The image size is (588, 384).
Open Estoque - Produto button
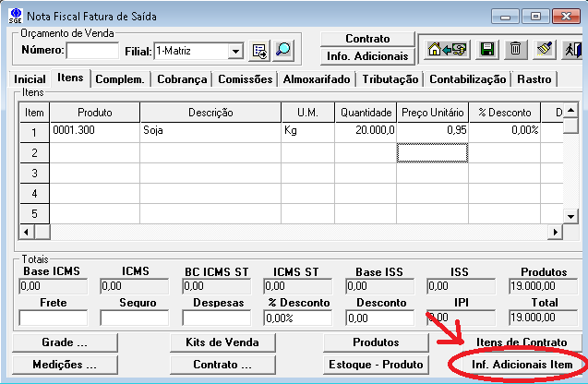376,365
